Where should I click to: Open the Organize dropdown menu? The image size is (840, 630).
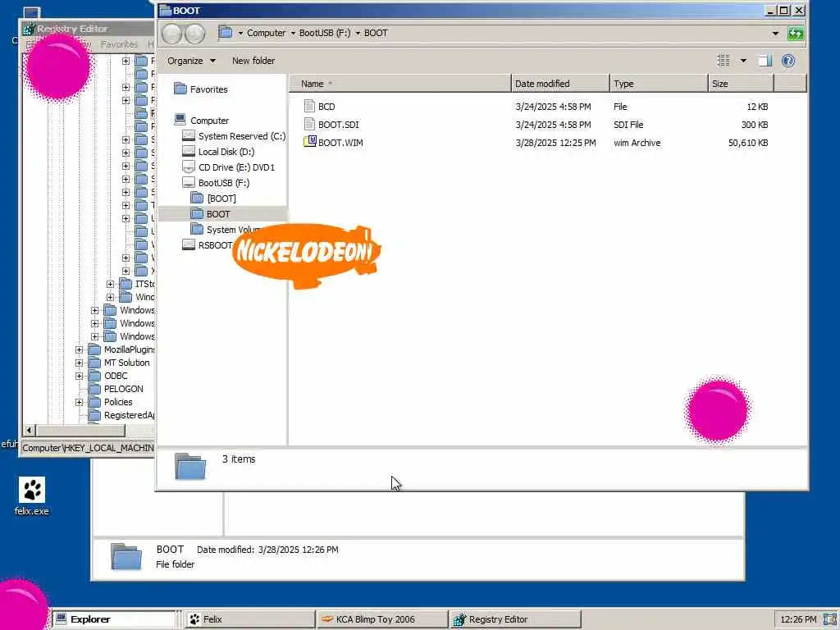coord(191,61)
